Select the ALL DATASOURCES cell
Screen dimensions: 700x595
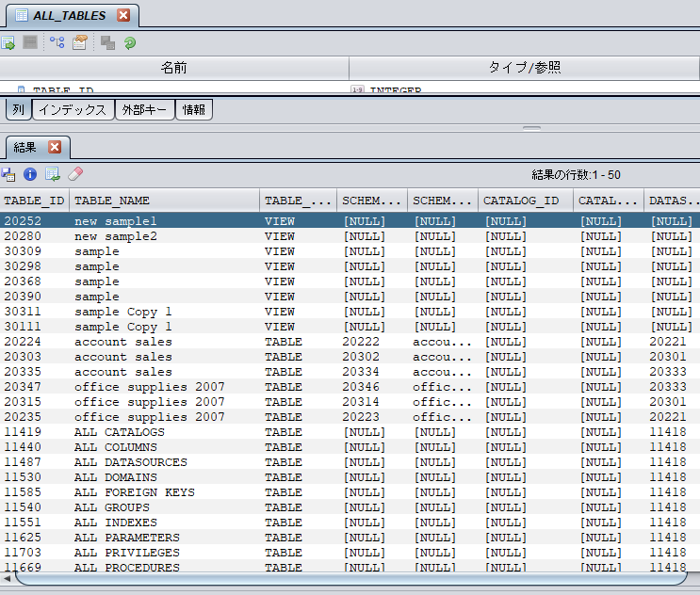click(164, 462)
